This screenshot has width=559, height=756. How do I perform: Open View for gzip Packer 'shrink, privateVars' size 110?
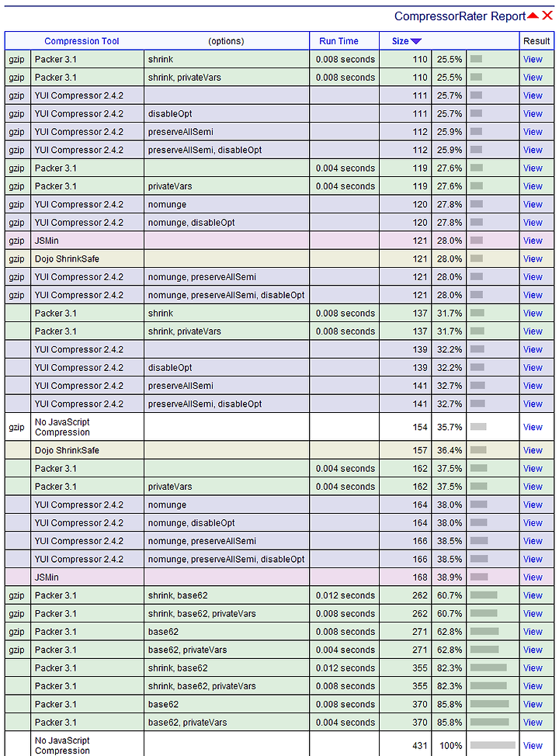533,77
